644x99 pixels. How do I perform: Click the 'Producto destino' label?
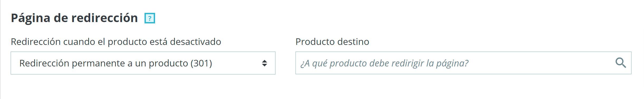[332, 42]
